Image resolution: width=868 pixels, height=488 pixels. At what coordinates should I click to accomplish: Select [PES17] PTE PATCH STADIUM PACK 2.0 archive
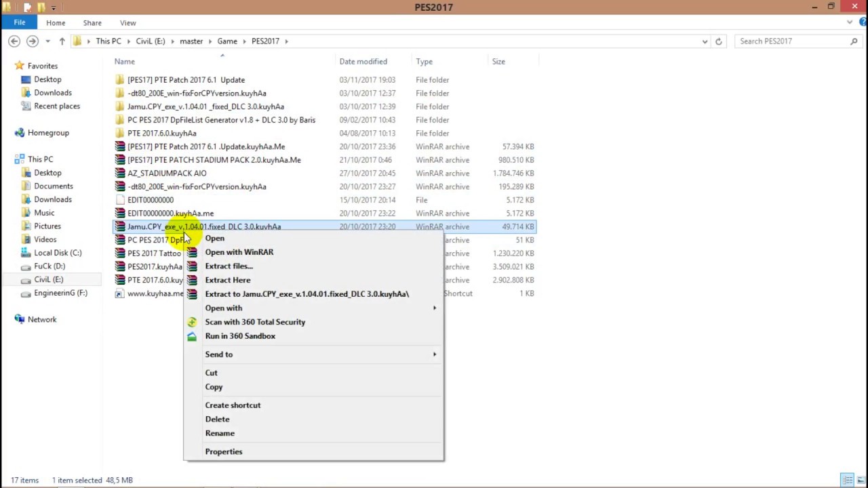[214, 160]
